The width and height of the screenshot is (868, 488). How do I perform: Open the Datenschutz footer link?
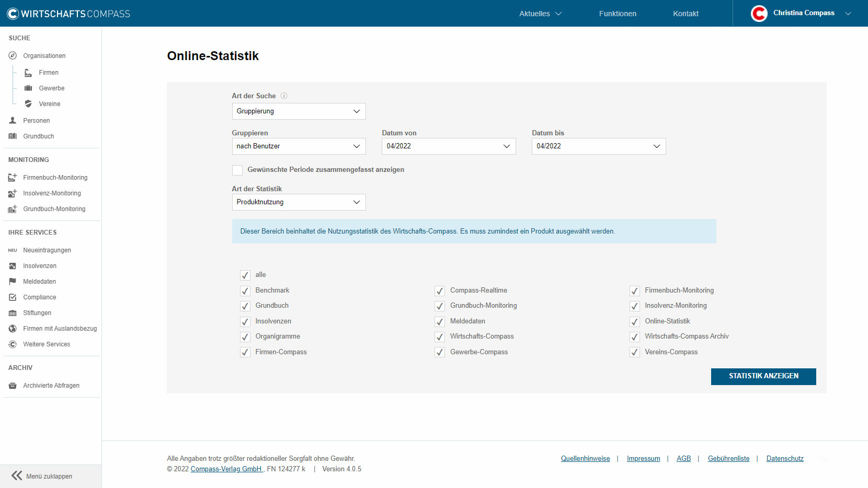pos(785,459)
